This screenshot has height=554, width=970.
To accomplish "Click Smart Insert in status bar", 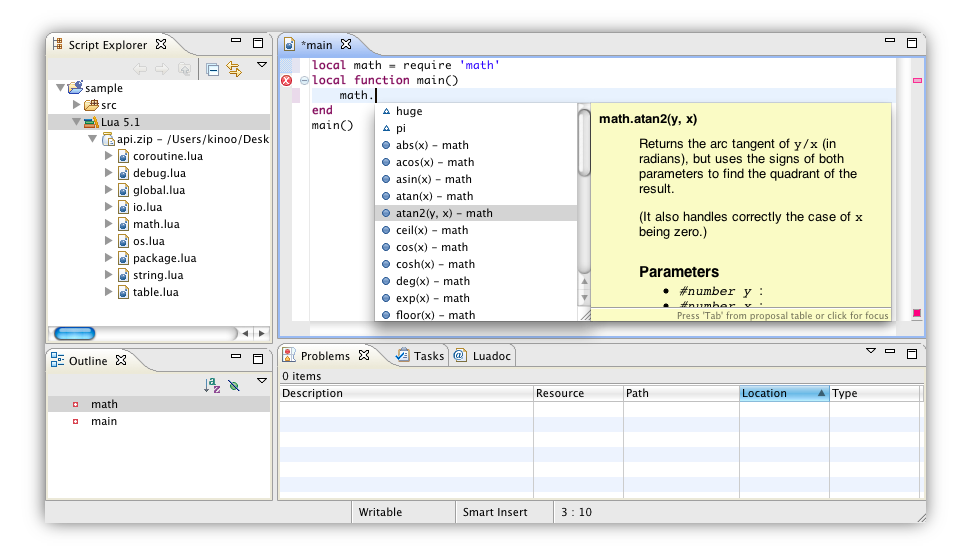I will click(x=495, y=512).
